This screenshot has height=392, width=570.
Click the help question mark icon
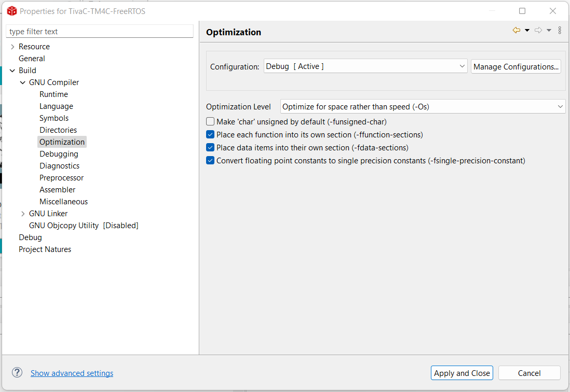pyautogui.click(x=17, y=372)
